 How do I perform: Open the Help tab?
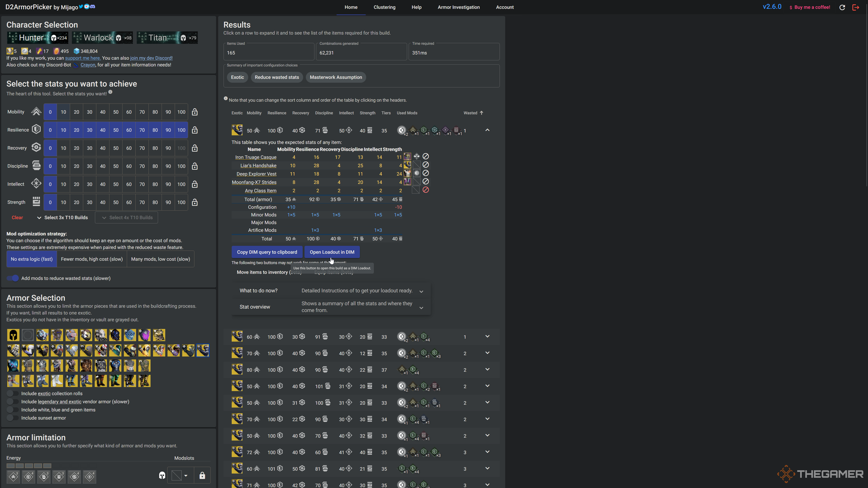point(416,7)
